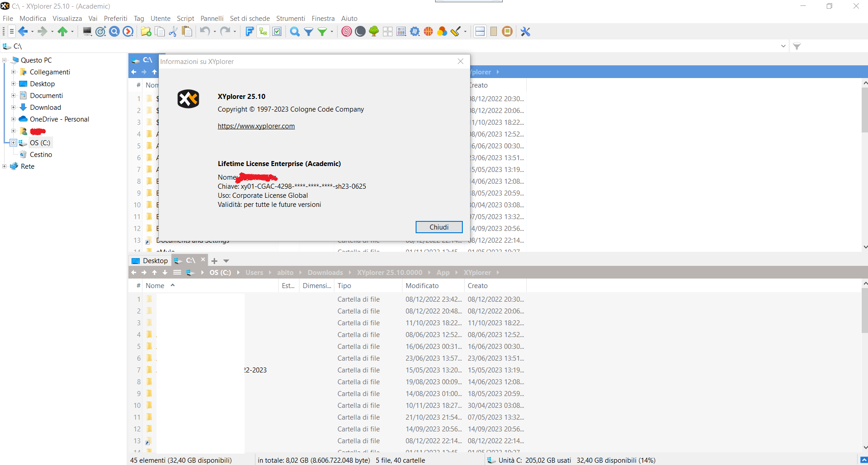Click the Redo arrow icon
Screen dimensions: 868x465
click(x=225, y=31)
